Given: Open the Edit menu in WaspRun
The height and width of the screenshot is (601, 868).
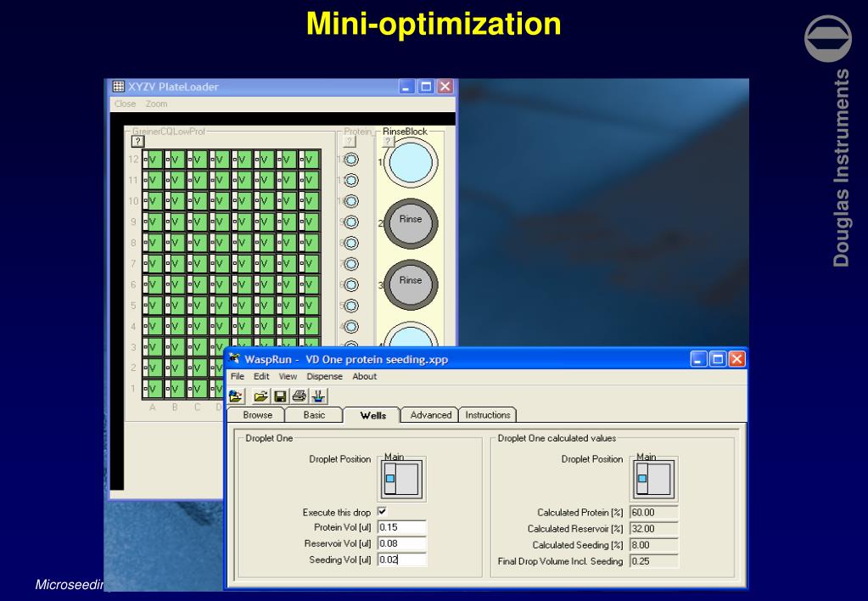Looking at the screenshot, I should 261,376.
